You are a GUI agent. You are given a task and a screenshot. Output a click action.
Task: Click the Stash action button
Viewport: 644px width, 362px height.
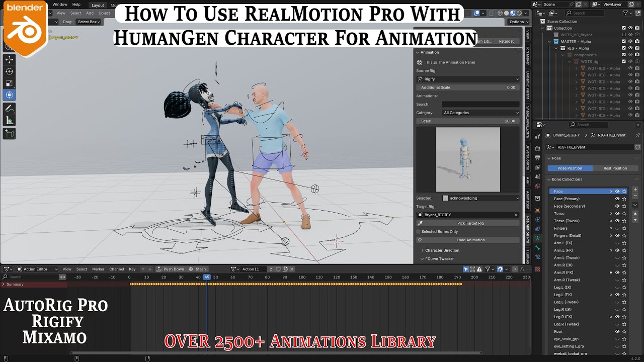[197, 269]
